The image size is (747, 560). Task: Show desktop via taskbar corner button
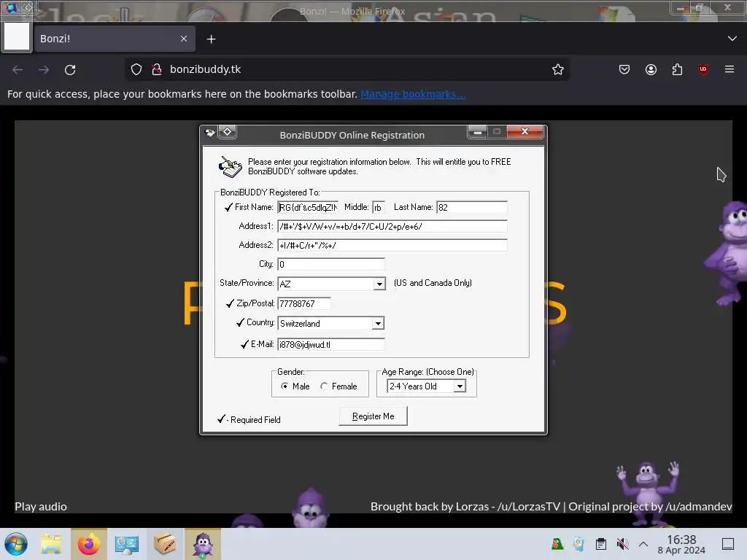point(728,544)
